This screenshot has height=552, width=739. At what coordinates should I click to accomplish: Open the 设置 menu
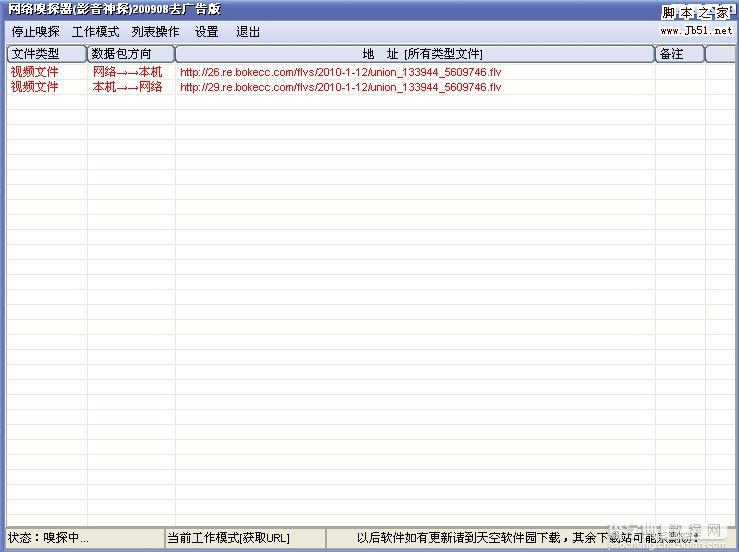coord(206,32)
